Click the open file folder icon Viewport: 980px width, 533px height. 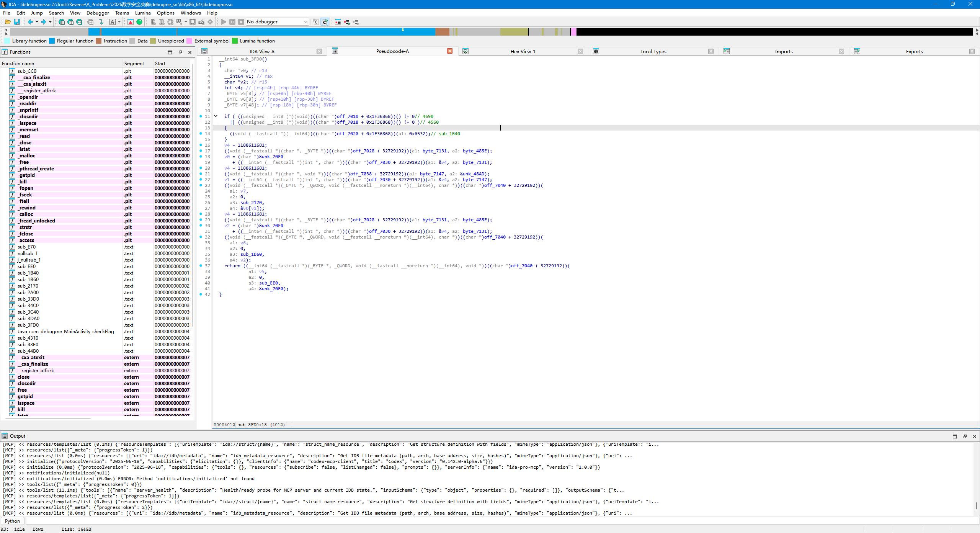click(8, 22)
